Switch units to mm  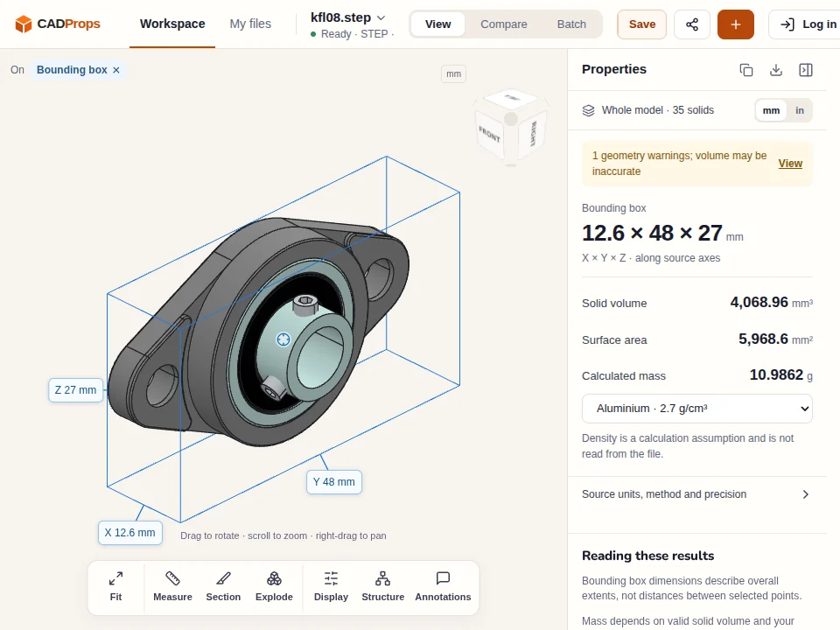[x=771, y=110]
